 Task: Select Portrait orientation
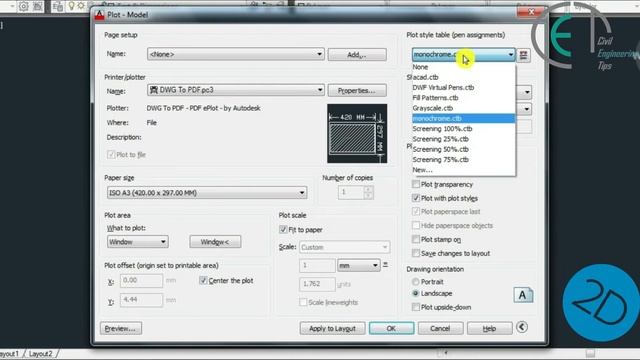tap(416, 282)
